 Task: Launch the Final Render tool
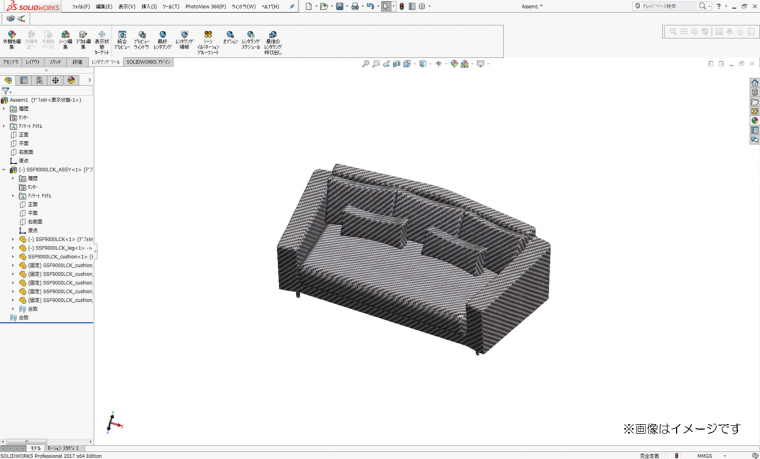pos(162,39)
